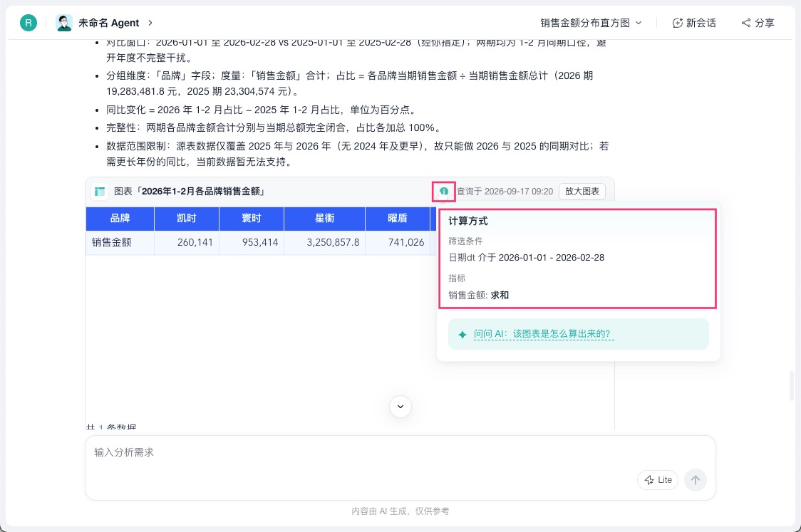Click the sparkle icon in the ask AI box
The height and width of the screenshot is (532, 801).
[462, 335]
